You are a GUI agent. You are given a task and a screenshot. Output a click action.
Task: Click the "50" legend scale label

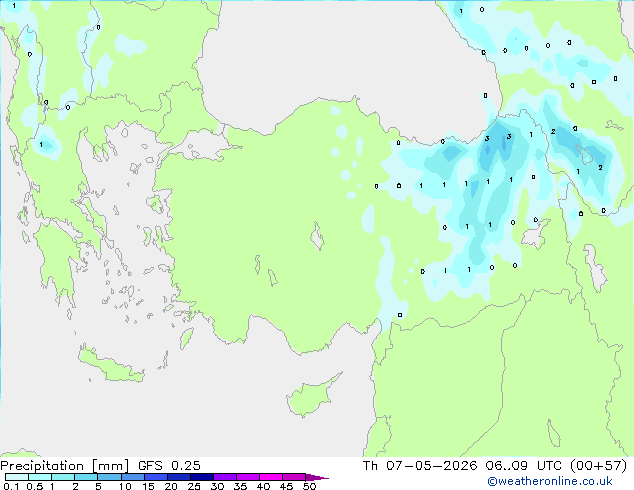(x=310, y=486)
